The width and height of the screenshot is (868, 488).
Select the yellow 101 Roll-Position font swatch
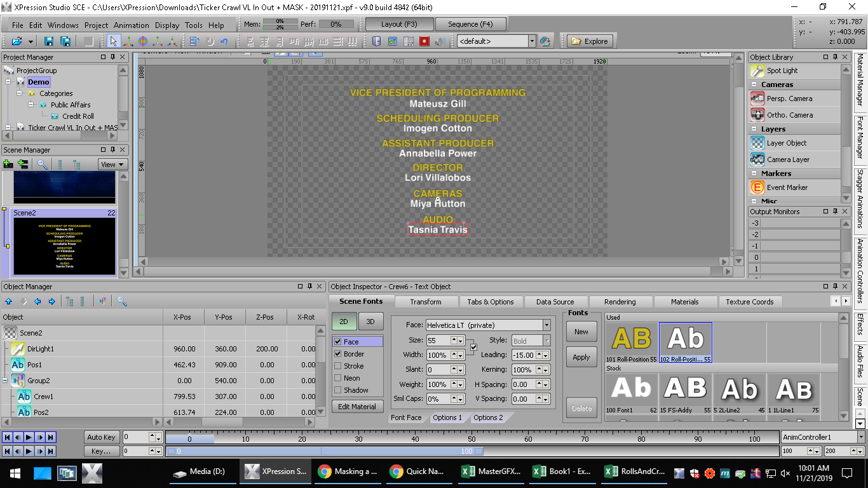pyautogui.click(x=632, y=342)
